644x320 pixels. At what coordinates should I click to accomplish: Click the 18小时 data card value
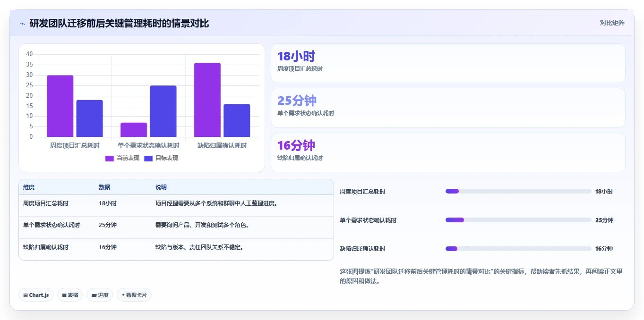coord(296,56)
